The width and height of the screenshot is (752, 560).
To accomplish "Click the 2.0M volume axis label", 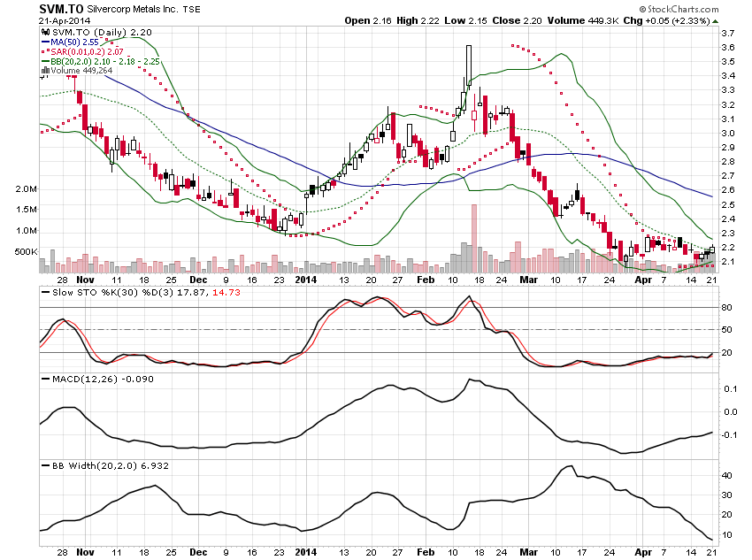I will [26, 189].
